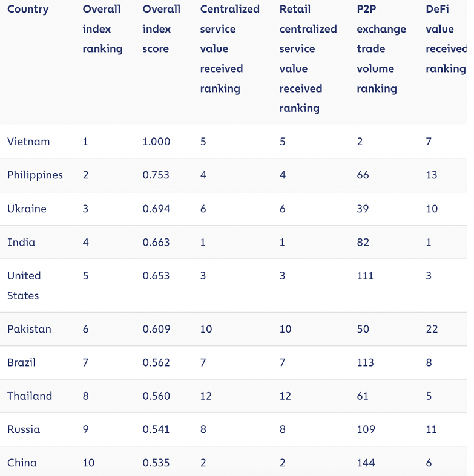Click the Vietnam country cell

click(x=28, y=142)
